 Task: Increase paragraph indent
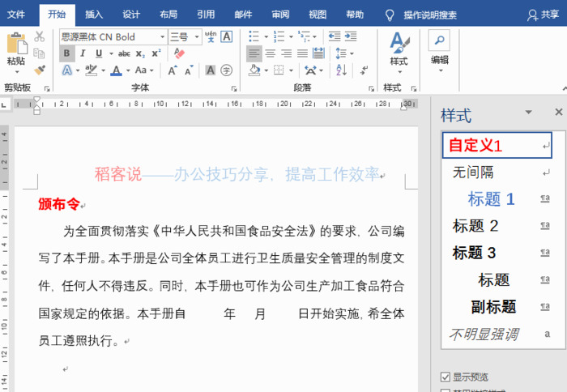[x=351, y=36]
